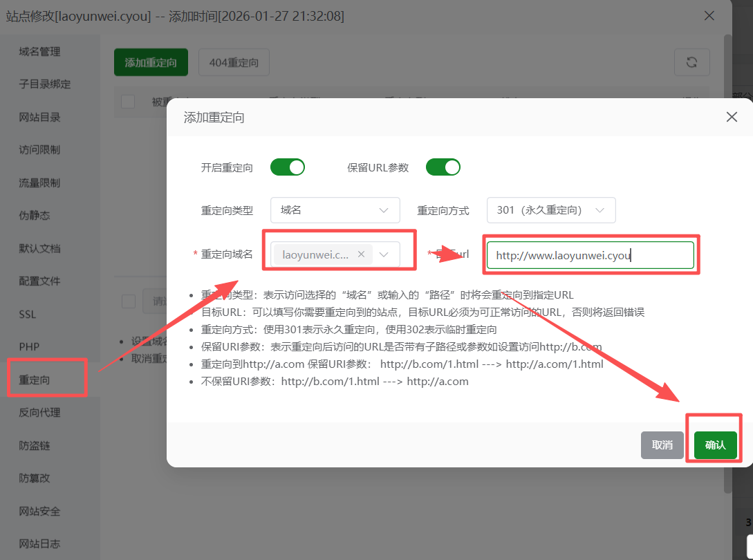Click the 确认 button

tap(715, 445)
